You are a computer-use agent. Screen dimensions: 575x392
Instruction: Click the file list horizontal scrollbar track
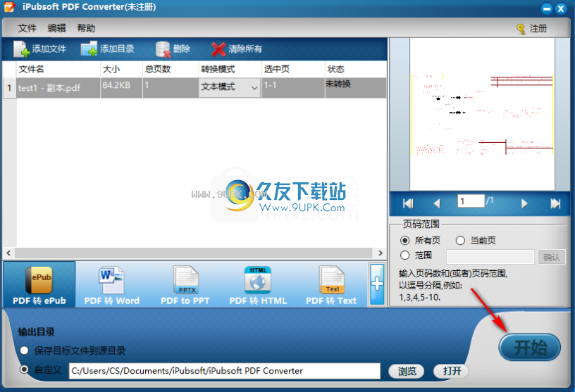194,253
